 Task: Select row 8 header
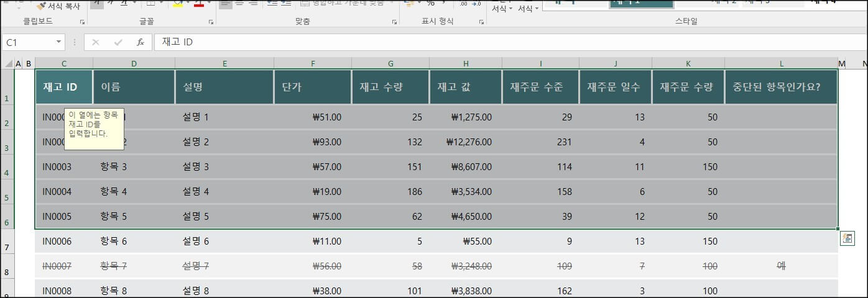tap(7, 266)
